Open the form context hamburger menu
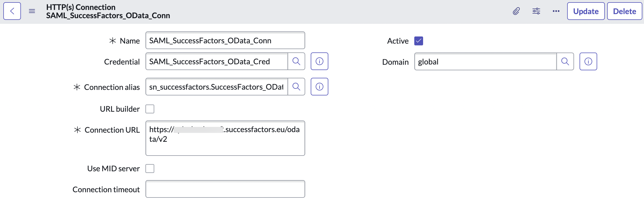The image size is (644, 203). [32, 11]
